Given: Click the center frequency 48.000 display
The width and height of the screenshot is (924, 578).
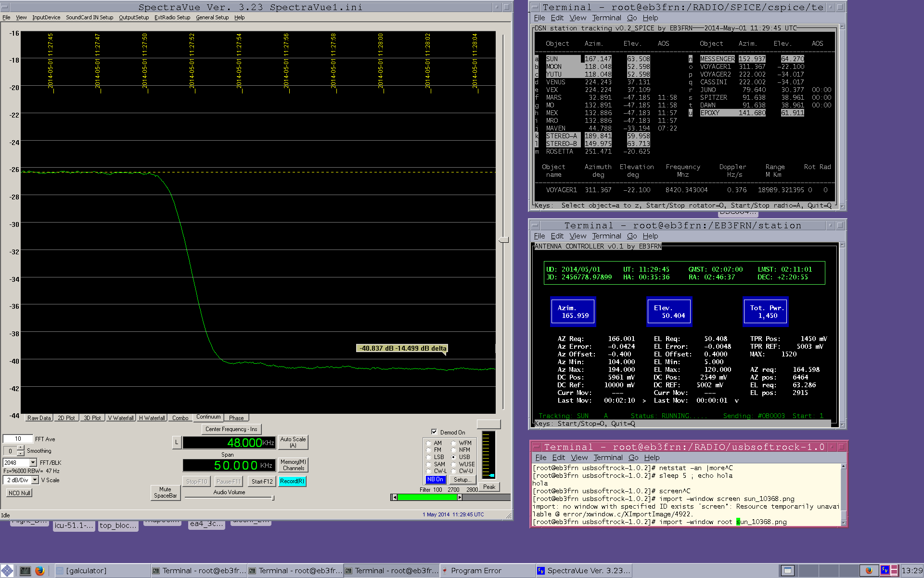Looking at the screenshot, I should point(229,442).
